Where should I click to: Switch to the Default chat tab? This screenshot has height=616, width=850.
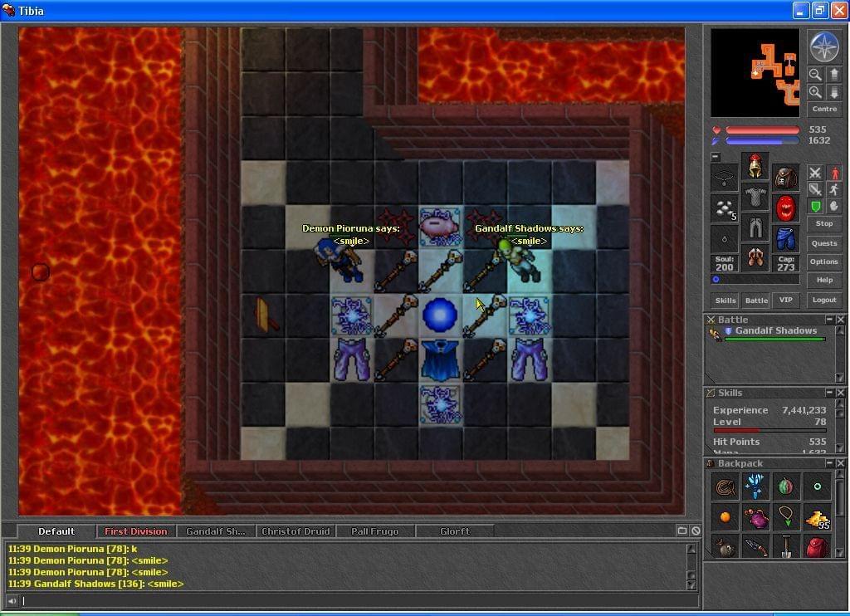[x=56, y=531]
